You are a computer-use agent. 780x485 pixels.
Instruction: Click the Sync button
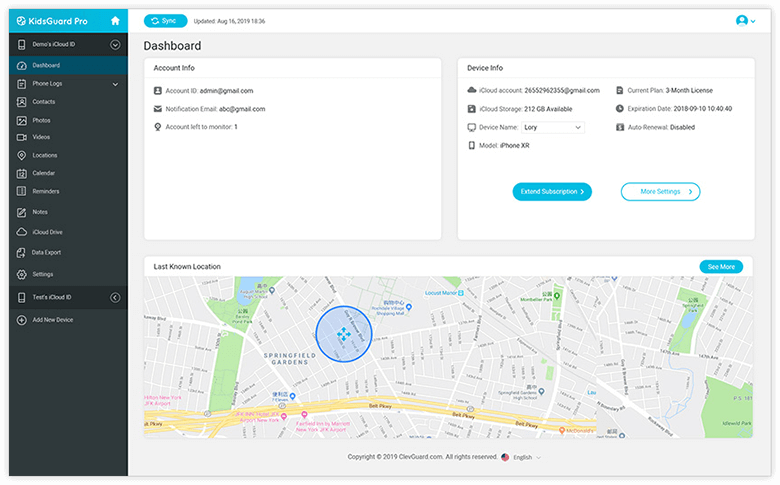[165, 21]
